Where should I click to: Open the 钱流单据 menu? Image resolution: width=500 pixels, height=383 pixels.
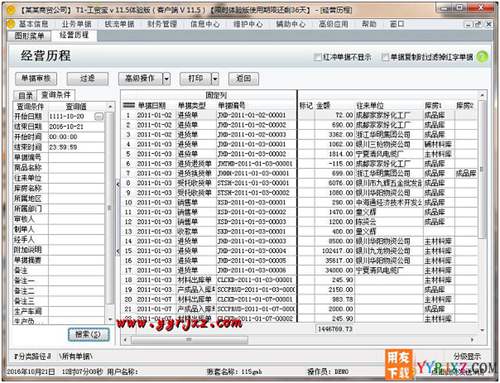point(119,24)
